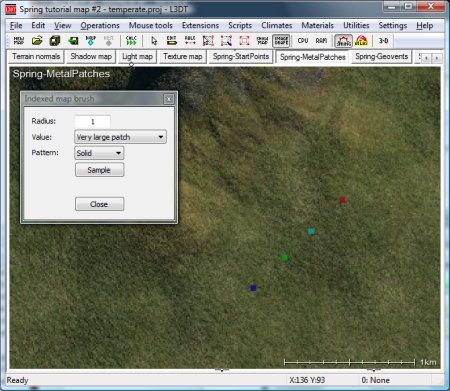Click the New Map toolbar icon
The width and height of the screenshot is (450, 391).
pyautogui.click(x=19, y=41)
